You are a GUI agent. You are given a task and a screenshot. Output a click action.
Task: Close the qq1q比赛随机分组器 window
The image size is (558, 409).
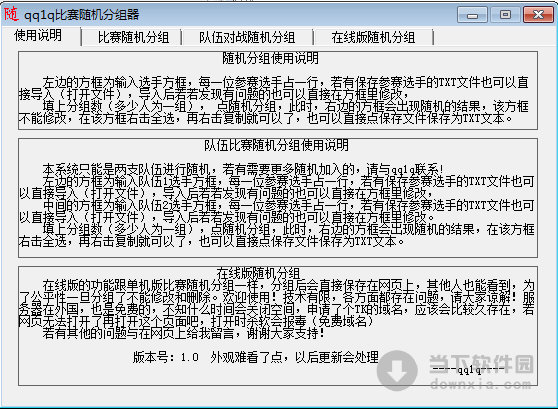click(x=538, y=15)
